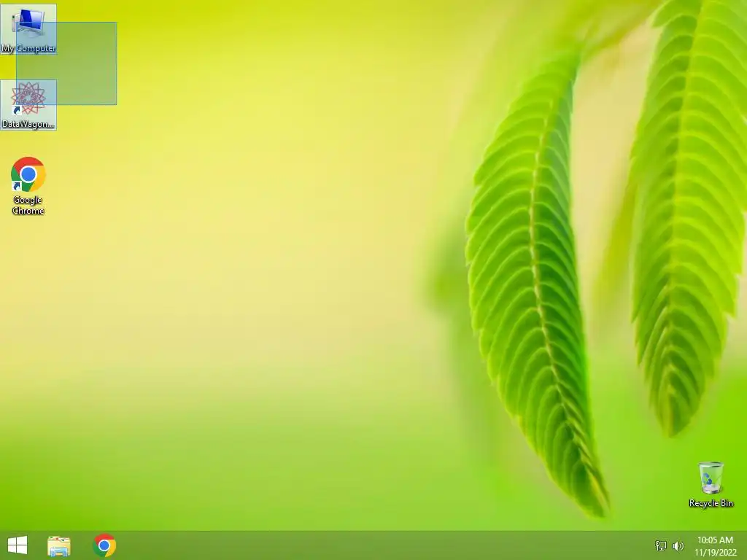747x560 pixels.
Task: Open the Windows Start menu
Action: click(18, 545)
